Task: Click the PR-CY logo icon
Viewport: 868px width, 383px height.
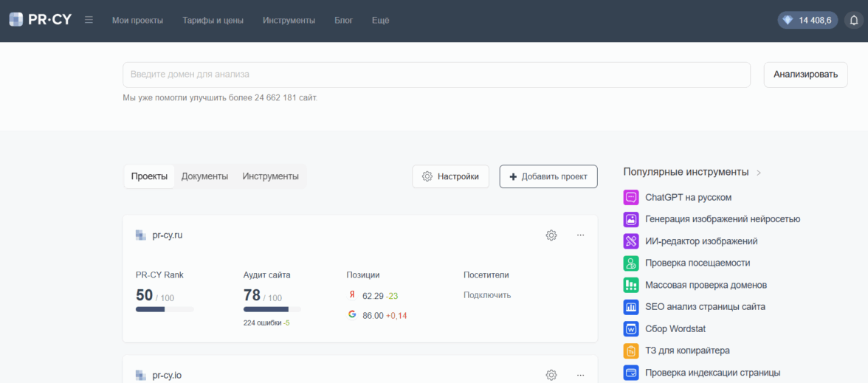Action: pyautogui.click(x=16, y=20)
